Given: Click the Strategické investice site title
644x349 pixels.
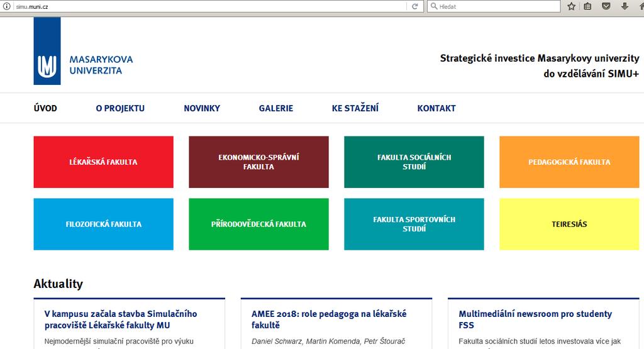Looking at the screenshot, I should point(539,65).
